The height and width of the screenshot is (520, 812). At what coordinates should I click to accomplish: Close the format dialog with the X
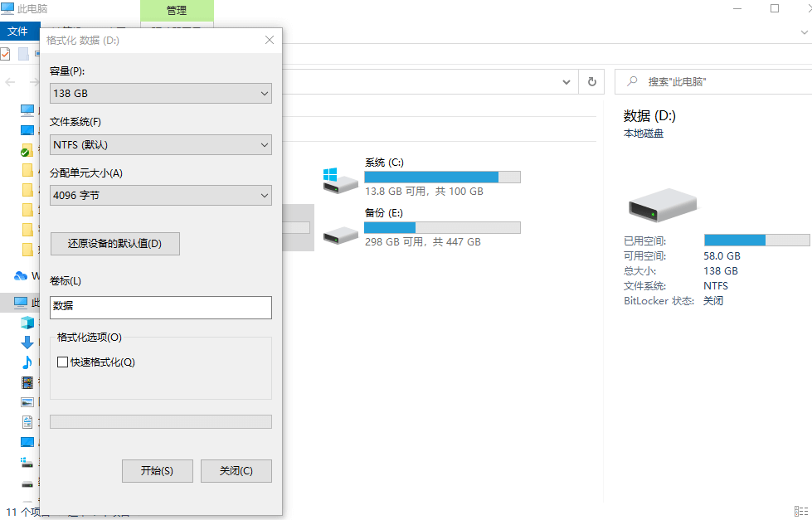tap(270, 40)
